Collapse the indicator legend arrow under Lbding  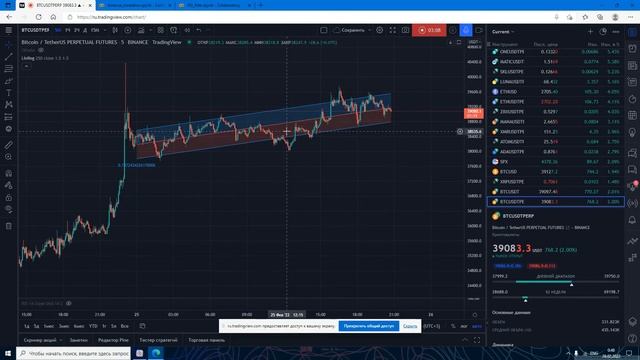[27, 66]
